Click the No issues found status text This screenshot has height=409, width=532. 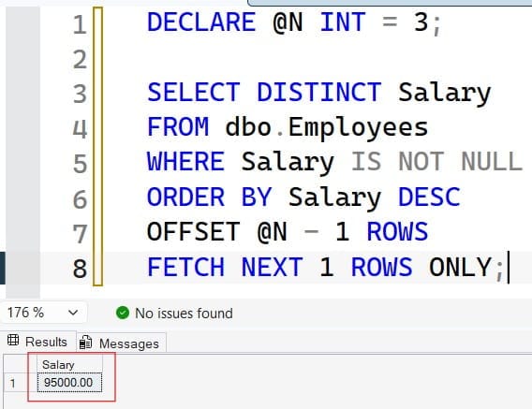click(184, 313)
